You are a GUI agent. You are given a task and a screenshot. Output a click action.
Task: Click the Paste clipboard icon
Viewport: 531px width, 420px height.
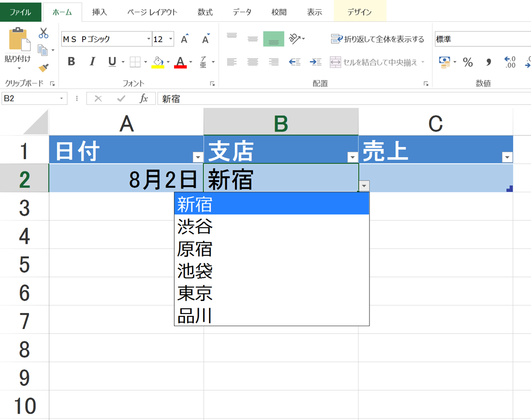[x=19, y=40]
